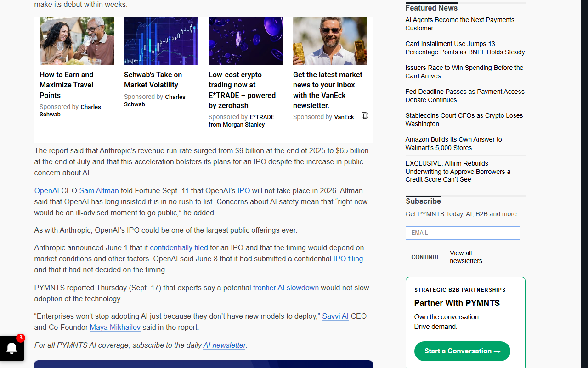
Task: Open the Savvi AI link
Action: pos(335,316)
